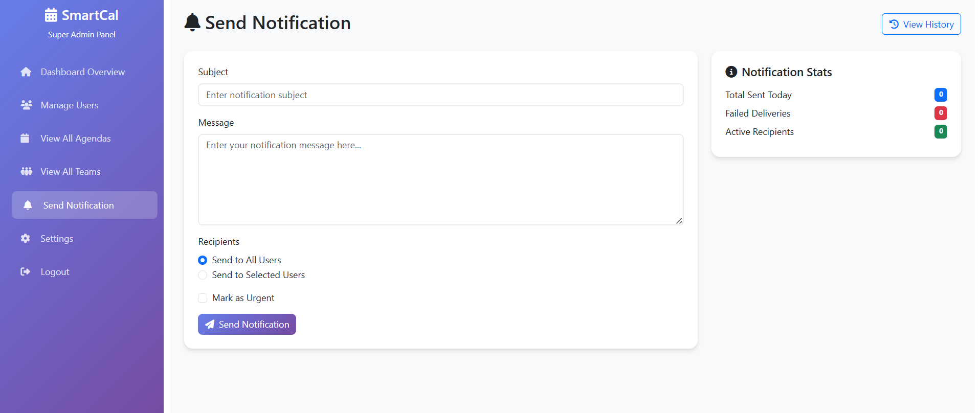Click the Total Sent Today blue badge

(940, 95)
